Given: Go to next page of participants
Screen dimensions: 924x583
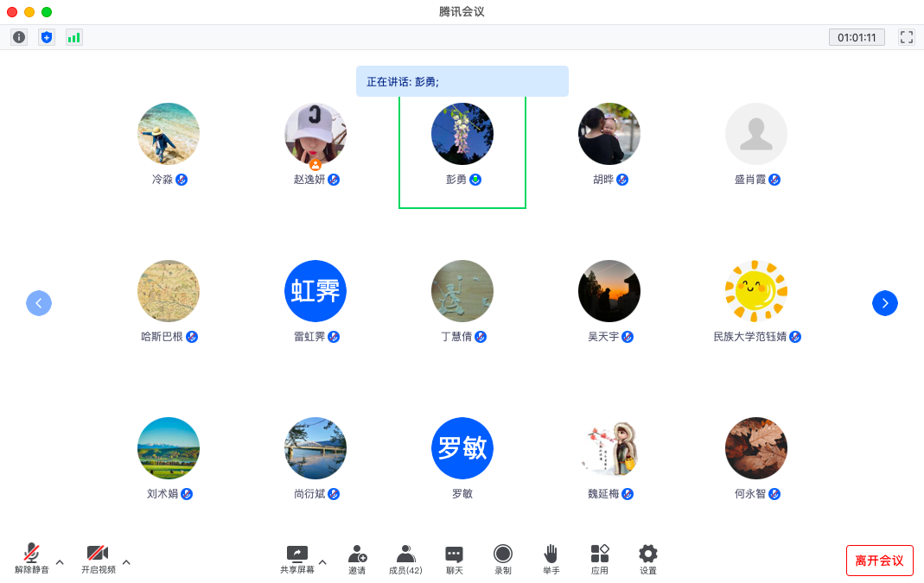Looking at the screenshot, I should tap(885, 303).
